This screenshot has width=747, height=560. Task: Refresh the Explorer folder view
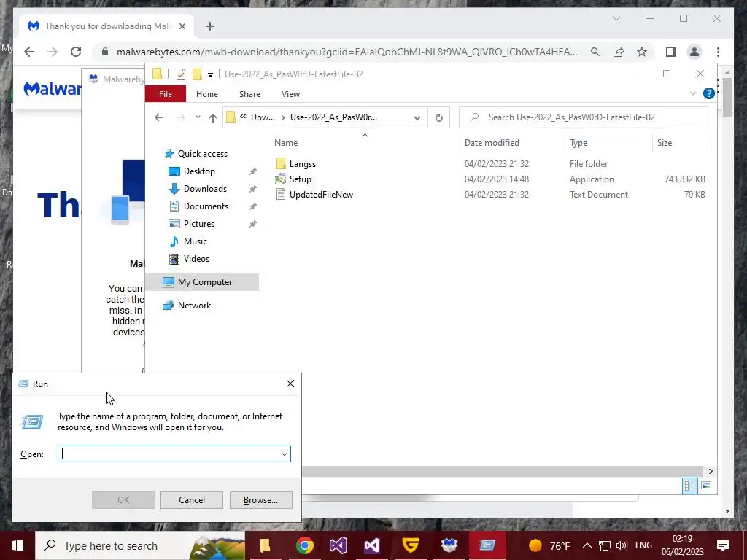438,117
